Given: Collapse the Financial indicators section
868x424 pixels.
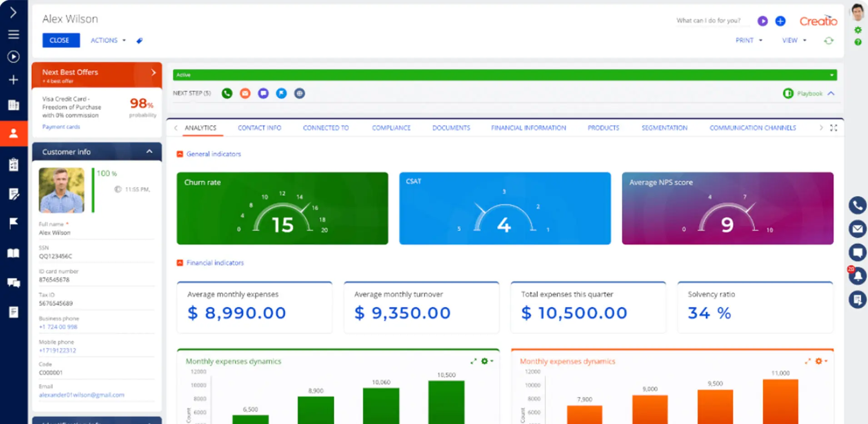Looking at the screenshot, I should (x=180, y=263).
